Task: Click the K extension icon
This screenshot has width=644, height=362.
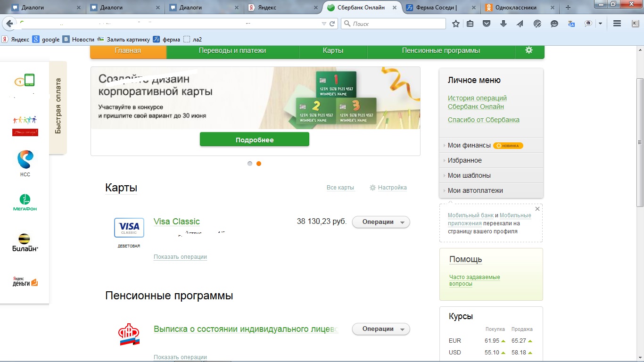Action: [635, 24]
